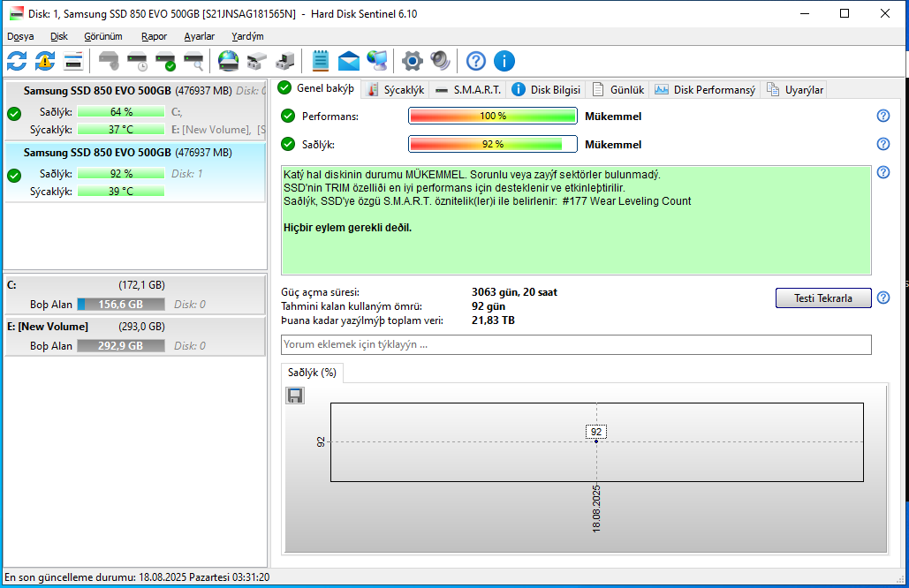909x588 pixels.
Task: Switch to the Günlük tab
Action: point(618,90)
